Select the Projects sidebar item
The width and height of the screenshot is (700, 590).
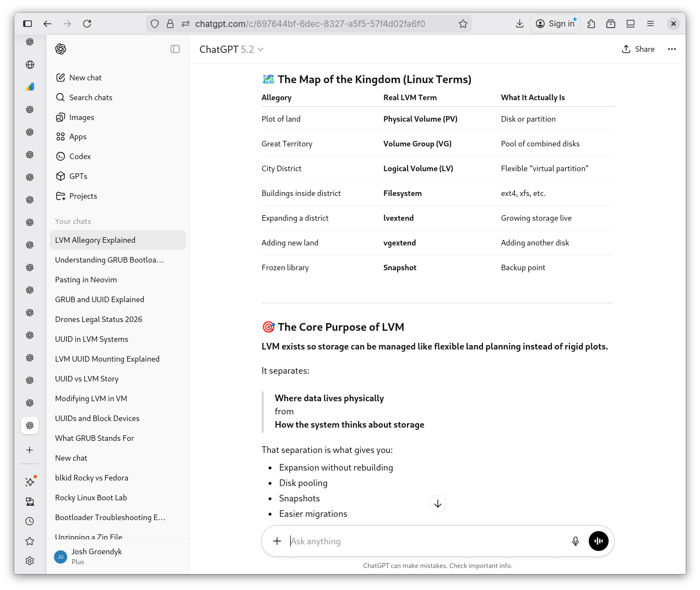tap(83, 196)
